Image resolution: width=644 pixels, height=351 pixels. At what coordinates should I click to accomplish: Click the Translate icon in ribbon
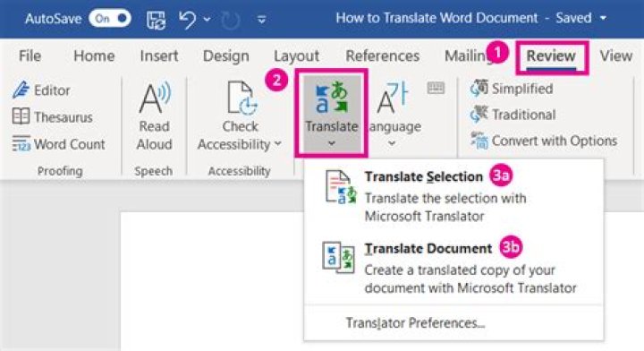pyautogui.click(x=332, y=97)
